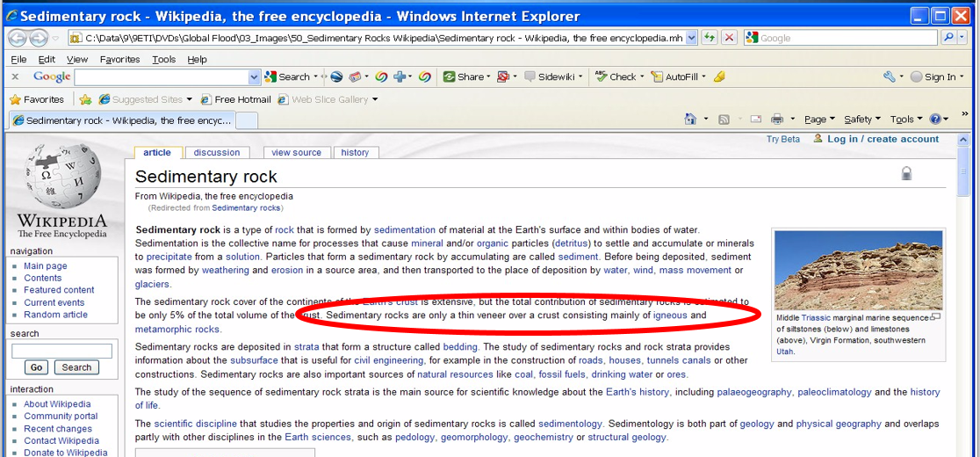Click the popup blocker icon on Google Toolbar

503,76
